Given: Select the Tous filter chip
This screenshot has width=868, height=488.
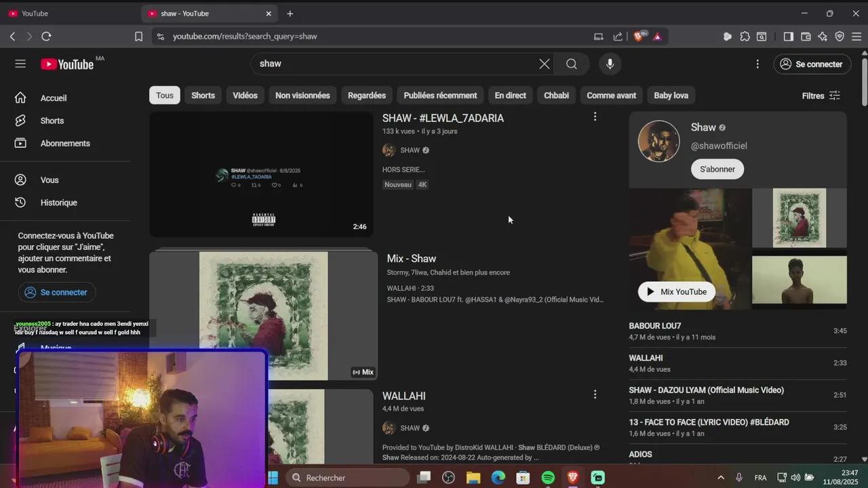Looking at the screenshot, I should pos(165,96).
